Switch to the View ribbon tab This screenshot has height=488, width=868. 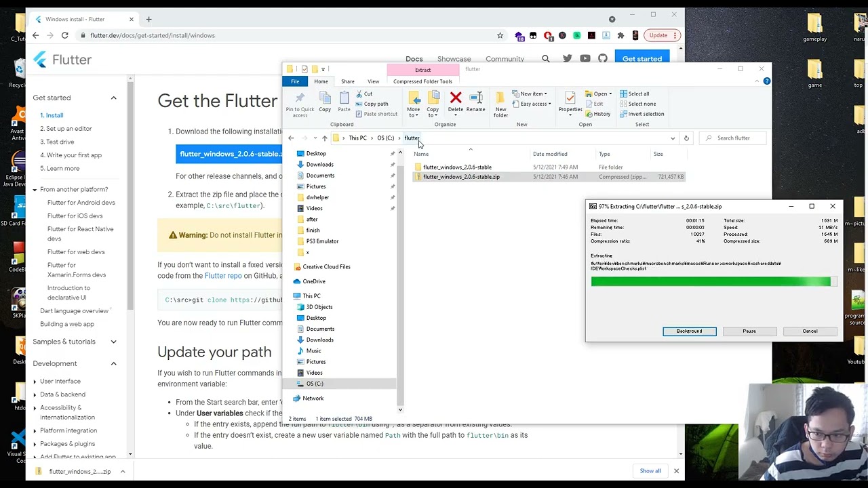(373, 81)
